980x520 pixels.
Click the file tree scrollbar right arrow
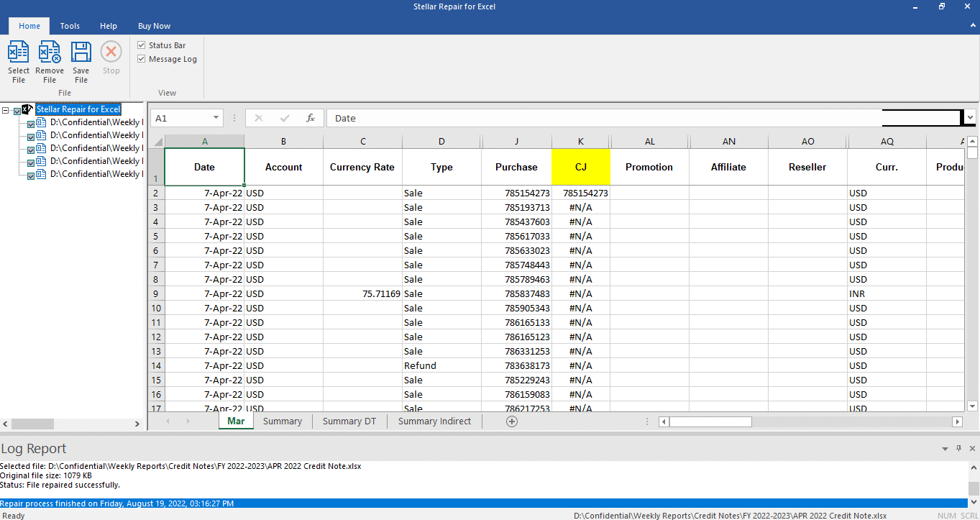(137, 424)
